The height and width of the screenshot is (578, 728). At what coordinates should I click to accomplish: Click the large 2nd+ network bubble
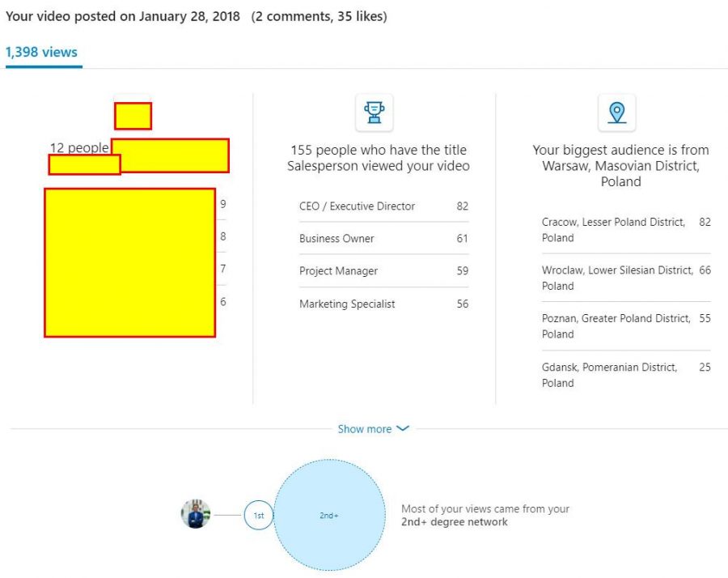(x=329, y=515)
